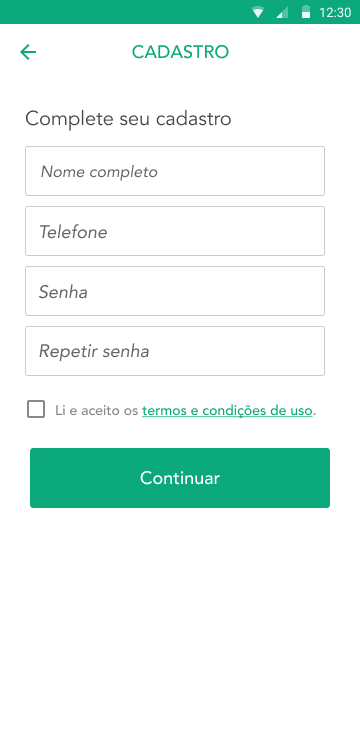Tap the CADASTRO header title
The height and width of the screenshot is (740, 360).
180,52
